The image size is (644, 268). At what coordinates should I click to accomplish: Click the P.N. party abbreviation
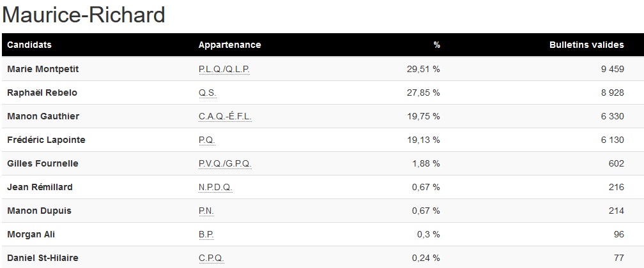206,211
